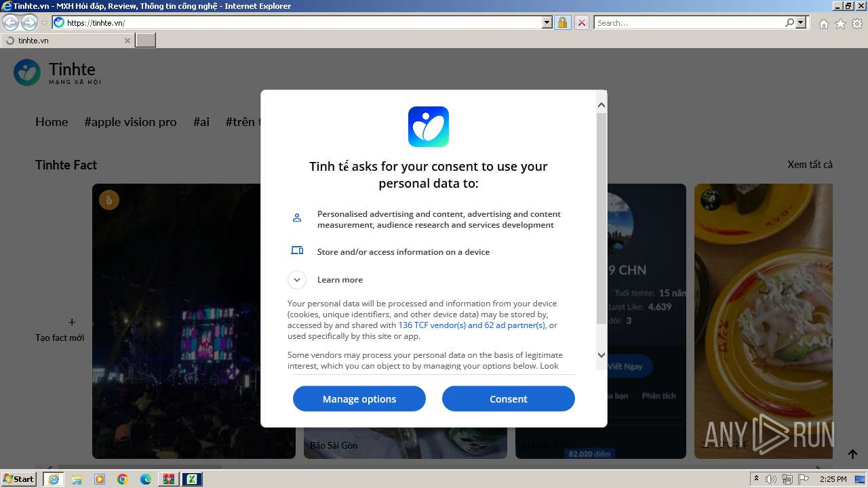Open the Xem tất cả link
The image size is (868, 488).
[810, 165]
